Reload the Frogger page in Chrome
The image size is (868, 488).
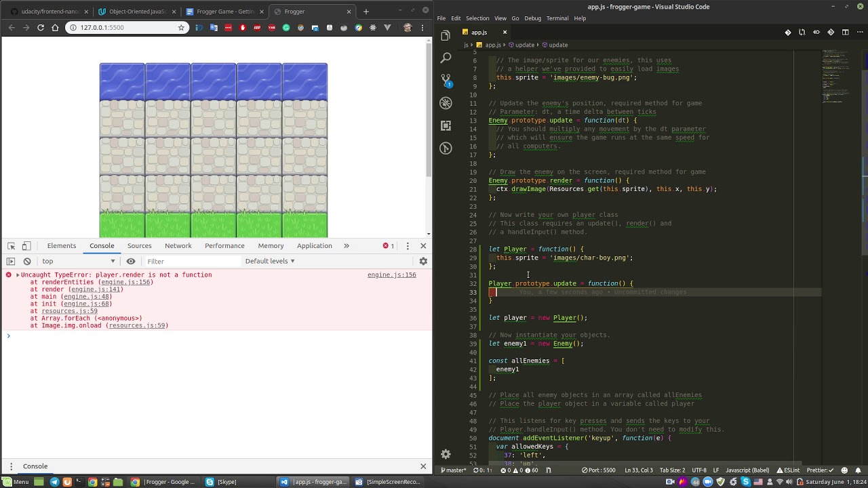(41, 27)
